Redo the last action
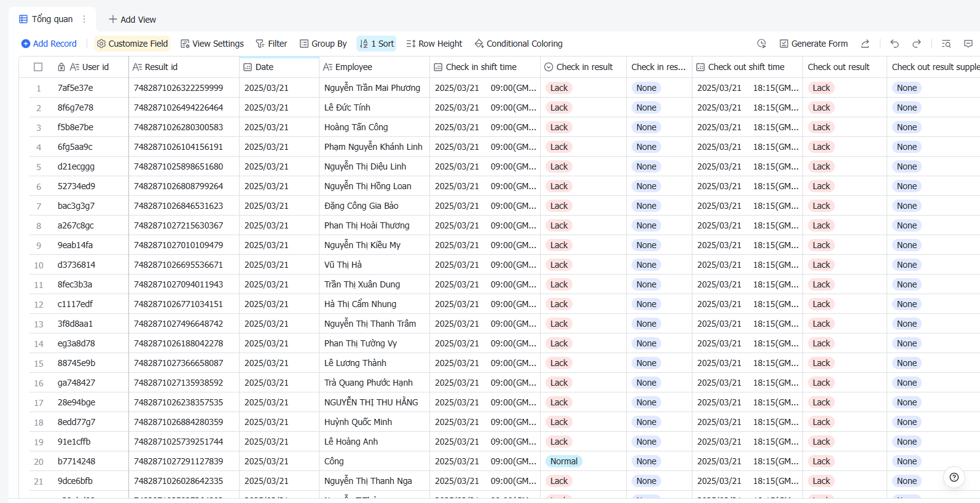This screenshot has width=980, height=503. point(917,44)
